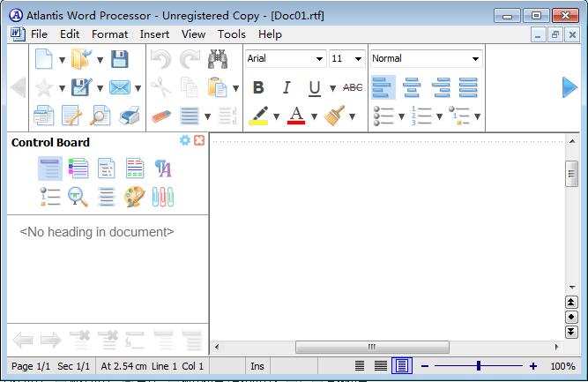Expand the underline style dropdown arrow
This screenshot has width=588, height=382.
click(332, 88)
